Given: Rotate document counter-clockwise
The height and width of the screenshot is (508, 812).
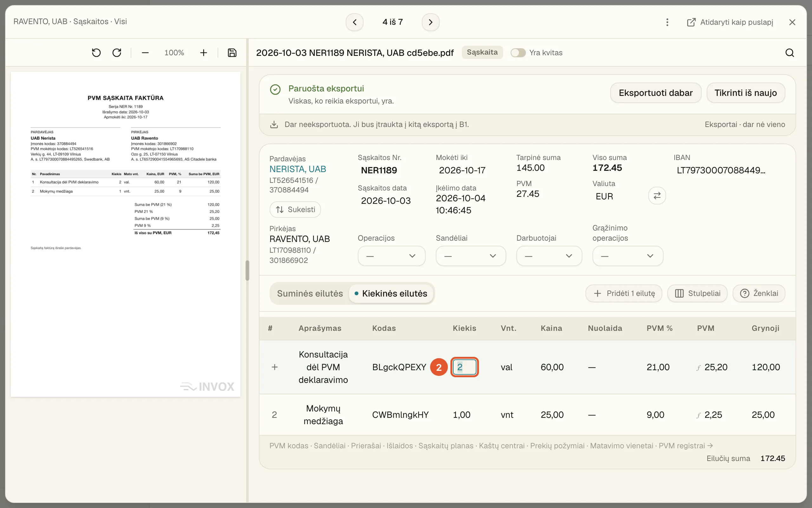Looking at the screenshot, I should 96,53.
